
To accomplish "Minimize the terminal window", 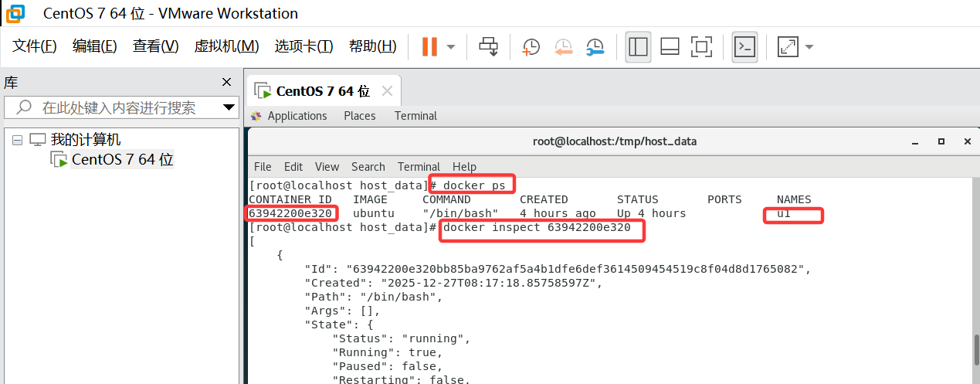I will [x=917, y=142].
